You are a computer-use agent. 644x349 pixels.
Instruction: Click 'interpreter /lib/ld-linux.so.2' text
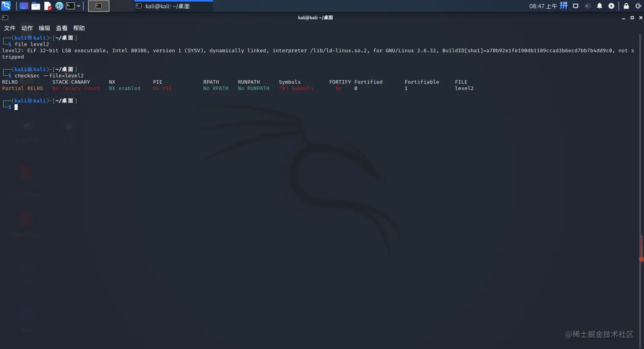(x=320, y=51)
